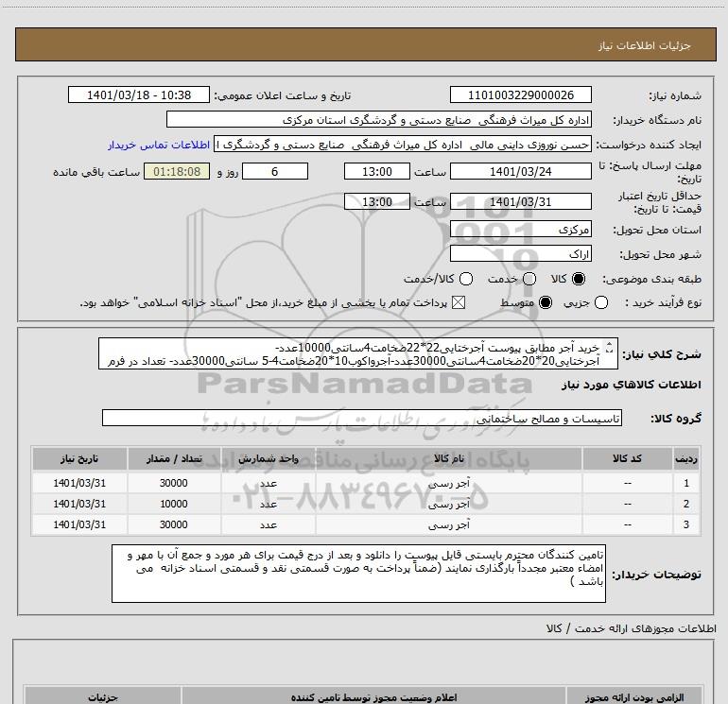
Task: Click the price validity date 1401/03/31 field
Action: click(520, 202)
